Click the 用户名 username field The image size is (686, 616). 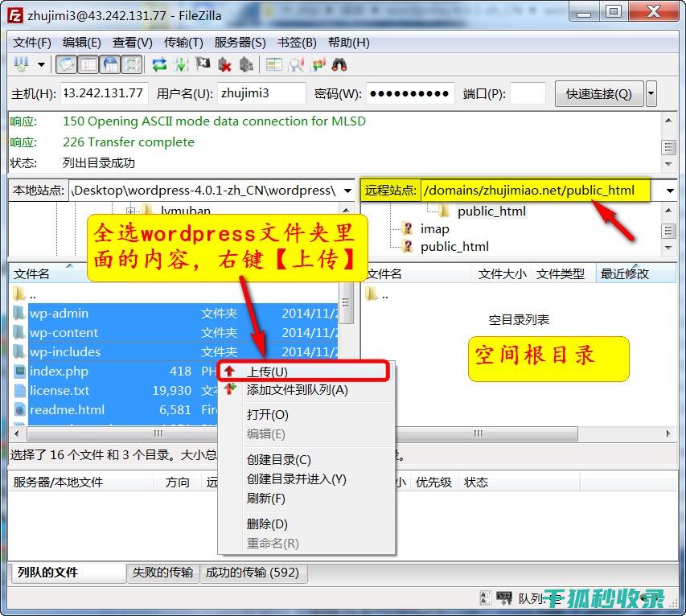[261, 93]
